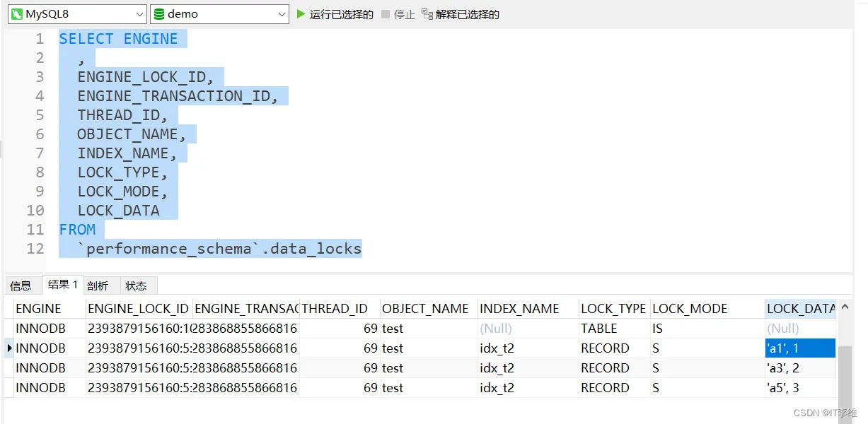The width and height of the screenshot is (868, 424).
Task: Click the LOCK_TYPE column header
Action: (x=613, y=309)
